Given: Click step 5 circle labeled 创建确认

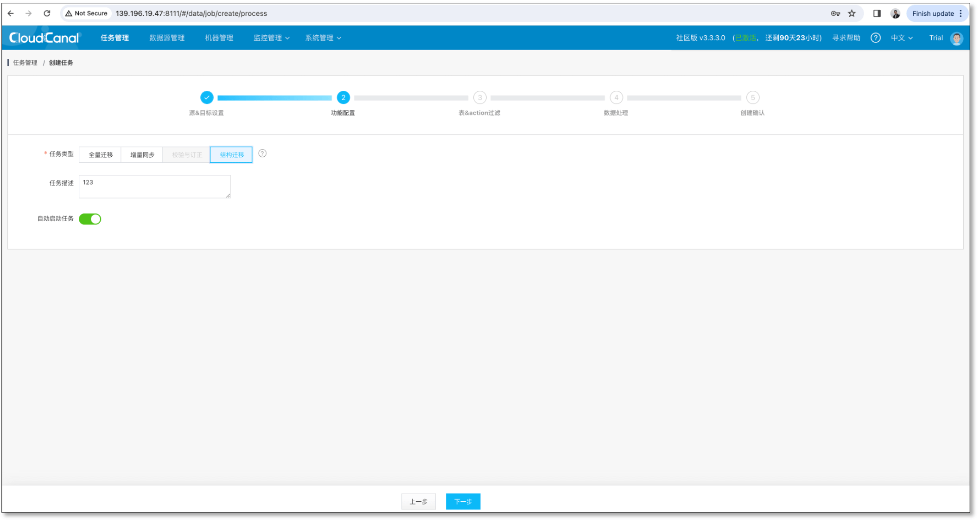Looking at the screenshot, I should pos(752,98).
